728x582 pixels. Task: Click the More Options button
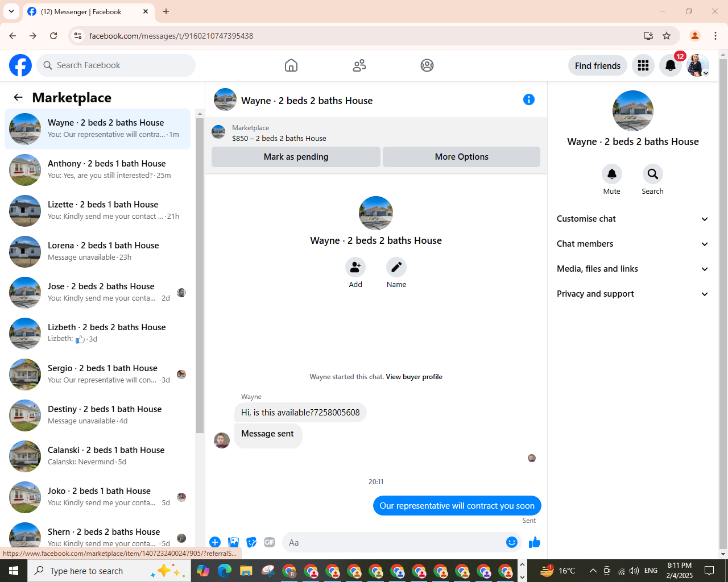(461, 157)
